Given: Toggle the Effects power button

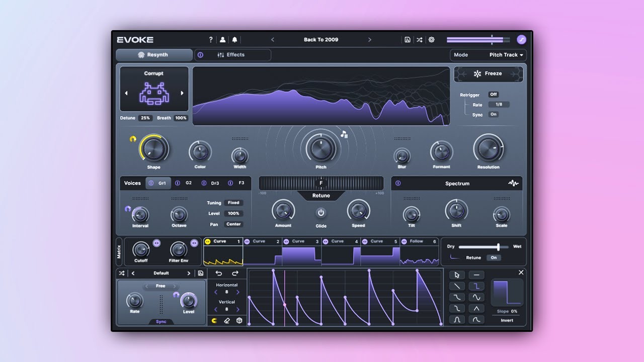Looking at the screenshot, I should tap(200, 55).
